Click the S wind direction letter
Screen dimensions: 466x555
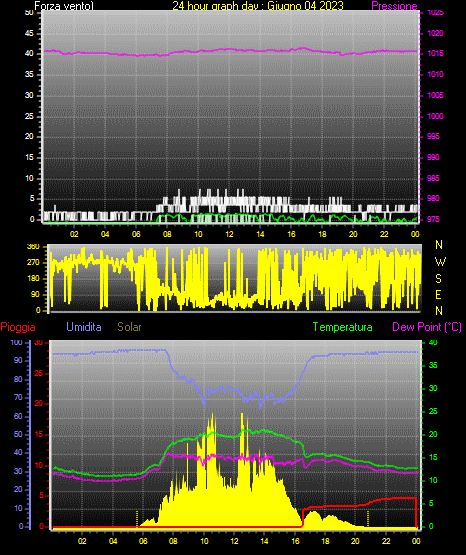[x=439, y=279]
